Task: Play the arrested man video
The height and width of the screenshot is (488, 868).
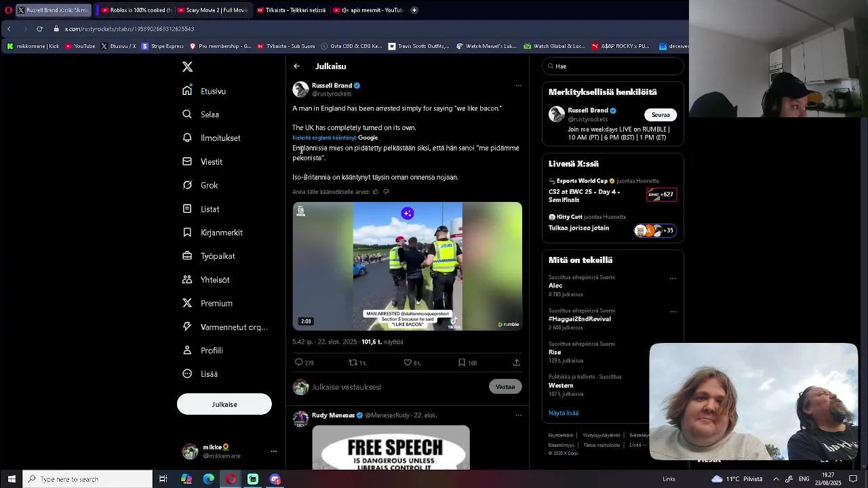Action: (x=408, y=266)
